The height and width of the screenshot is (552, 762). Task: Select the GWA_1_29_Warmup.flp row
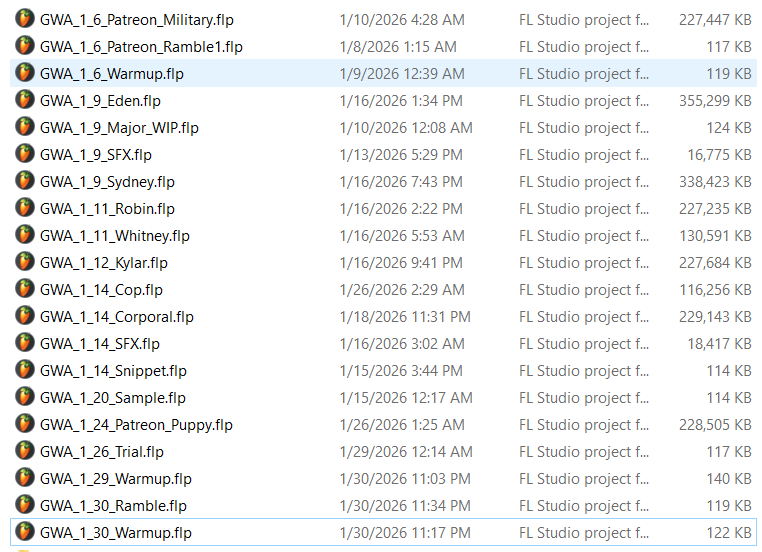pos(116,478)
